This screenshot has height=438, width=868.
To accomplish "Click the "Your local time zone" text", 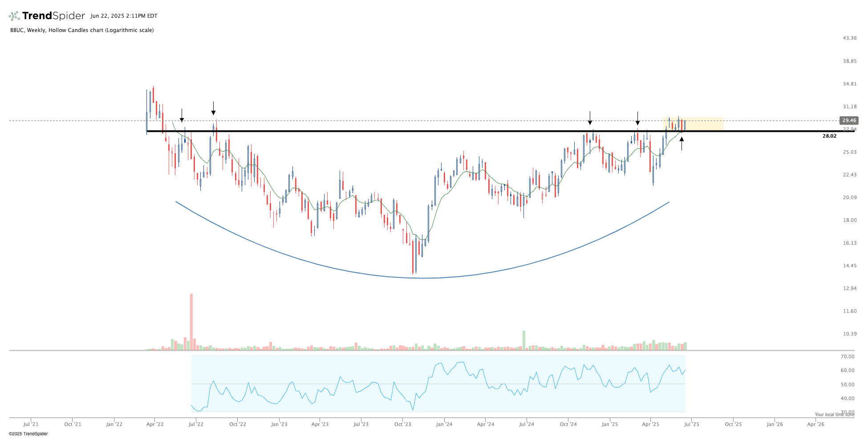I will pos(834,414).
